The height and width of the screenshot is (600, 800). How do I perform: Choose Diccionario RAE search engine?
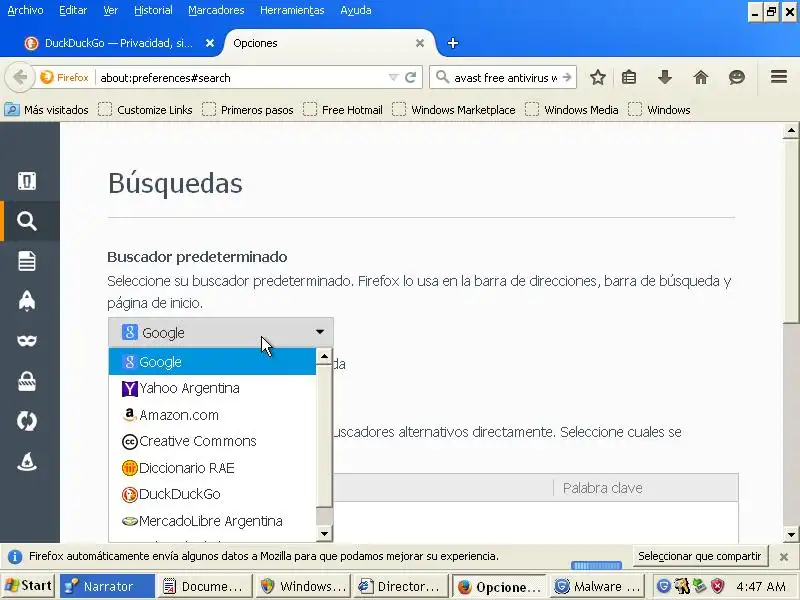(212, 468)
